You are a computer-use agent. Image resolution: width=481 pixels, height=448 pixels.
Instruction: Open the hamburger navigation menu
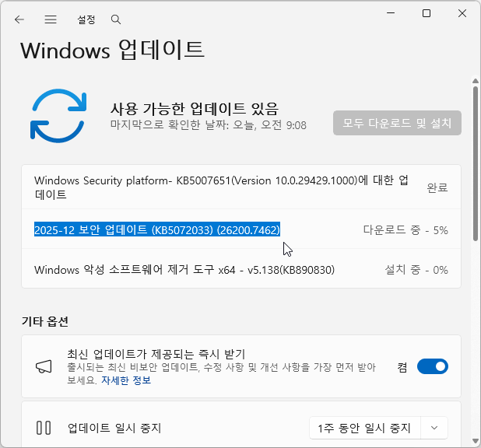coord(51,19)
